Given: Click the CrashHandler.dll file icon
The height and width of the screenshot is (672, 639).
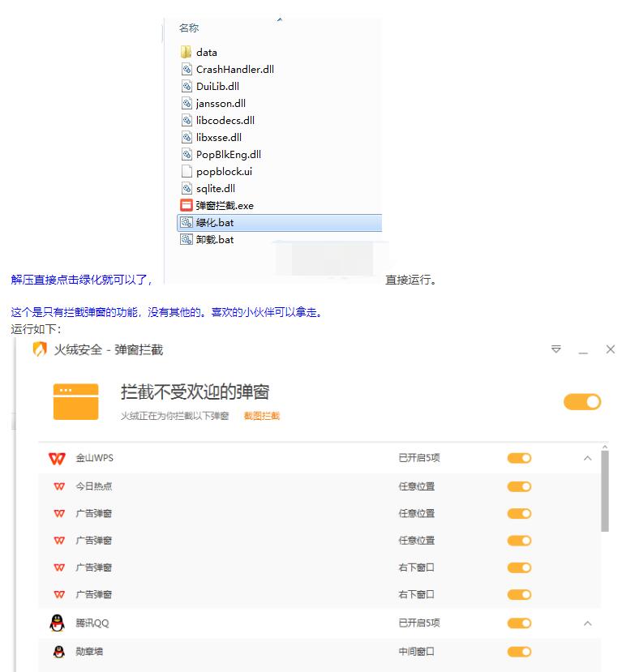Looking at the screenshot, I should (x=187, y=69).
